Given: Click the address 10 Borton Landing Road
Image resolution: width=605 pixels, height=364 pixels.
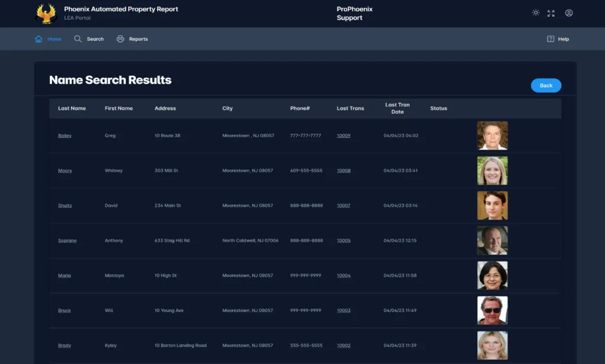Looking at the screenshot, I should tap(181, 346).
